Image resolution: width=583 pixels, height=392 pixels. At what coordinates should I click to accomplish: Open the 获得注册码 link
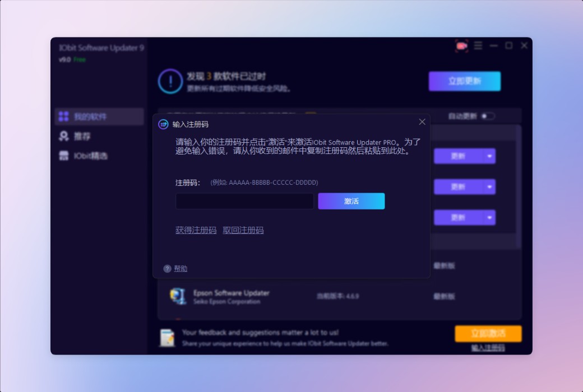click(196, 230)
